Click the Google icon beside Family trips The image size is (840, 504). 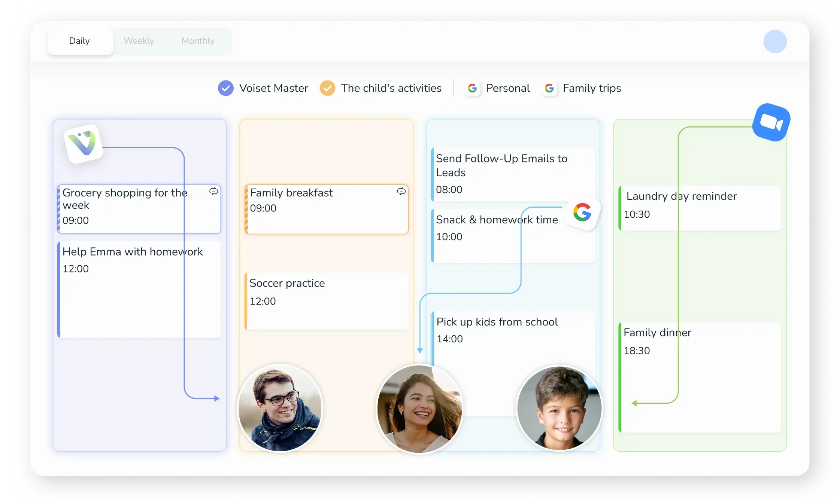(x=549, y=88)
